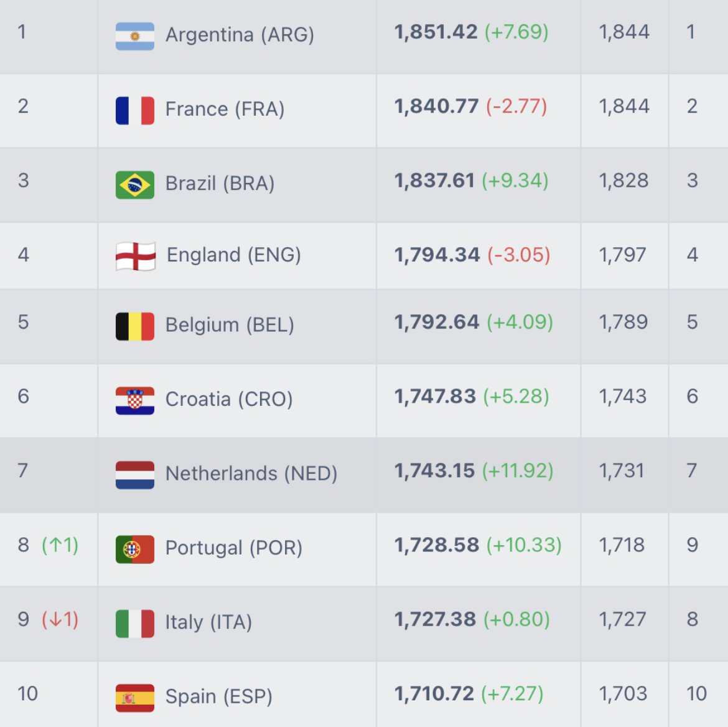Click the Belgium flag icon
This screenshot has width=728, height=727.
click(x=135, y=326)
